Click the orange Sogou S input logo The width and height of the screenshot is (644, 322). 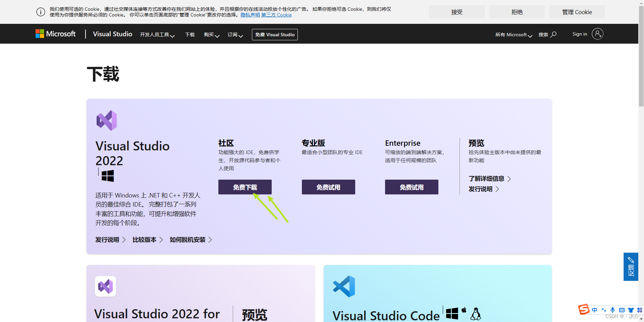(584, 309)
